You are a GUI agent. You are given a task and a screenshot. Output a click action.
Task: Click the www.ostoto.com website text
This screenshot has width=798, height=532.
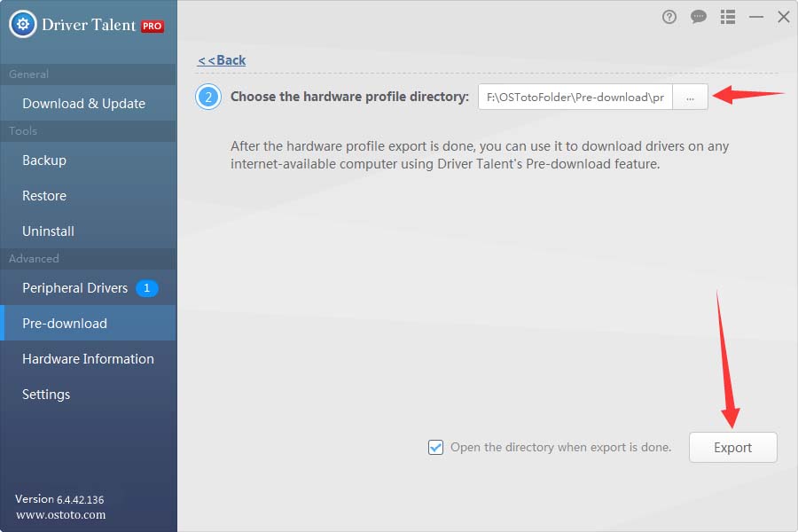coord(61,514)
